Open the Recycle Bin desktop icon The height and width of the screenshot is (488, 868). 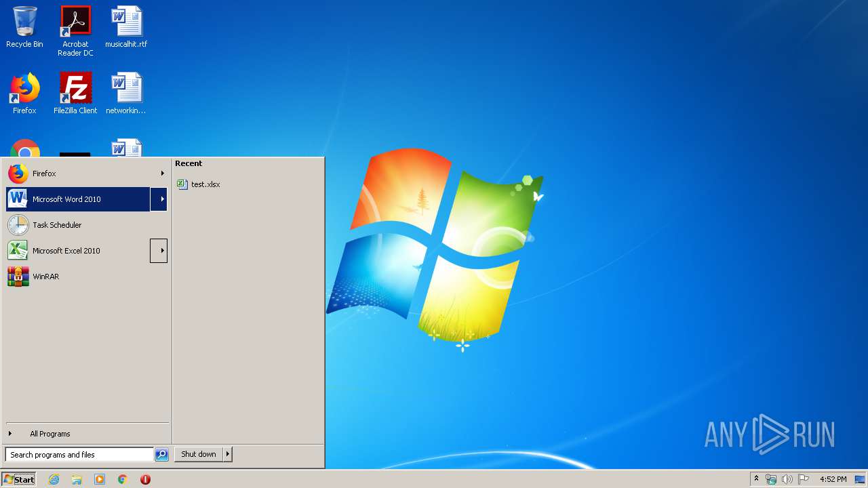24,27
